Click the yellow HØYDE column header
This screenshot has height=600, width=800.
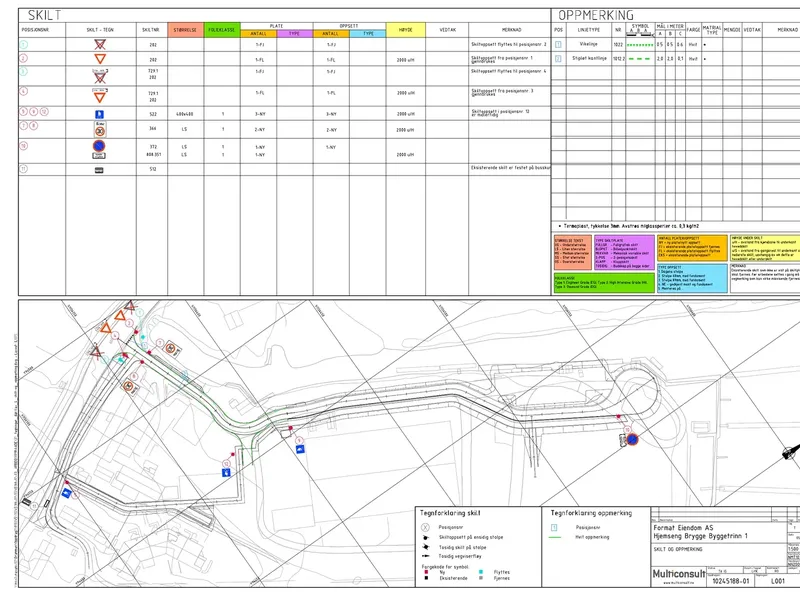[x=406, y=30]
